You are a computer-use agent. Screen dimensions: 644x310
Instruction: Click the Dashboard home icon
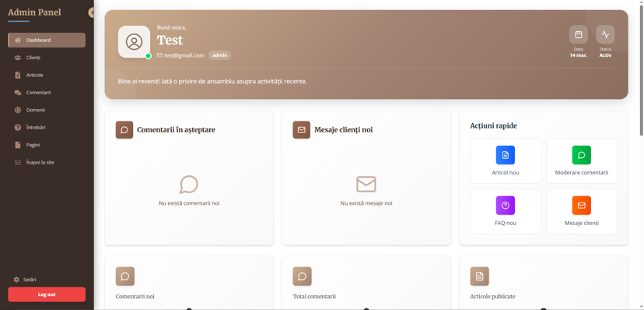pos(18,41)
